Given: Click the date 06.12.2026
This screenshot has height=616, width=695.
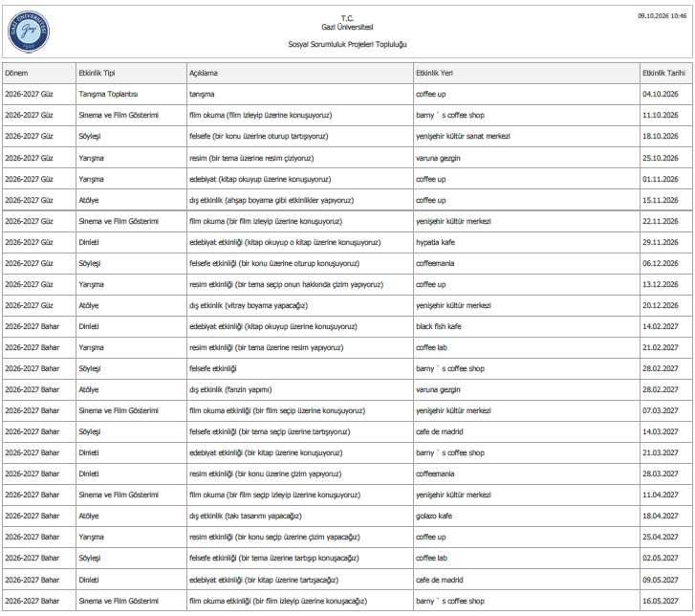Looking at the screenshot, I should (x=660, y=263).
